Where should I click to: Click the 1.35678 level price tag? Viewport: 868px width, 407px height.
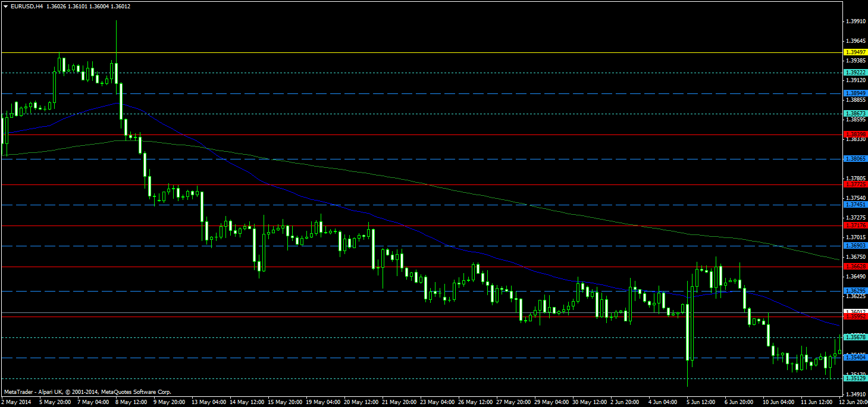coord(856,337)
